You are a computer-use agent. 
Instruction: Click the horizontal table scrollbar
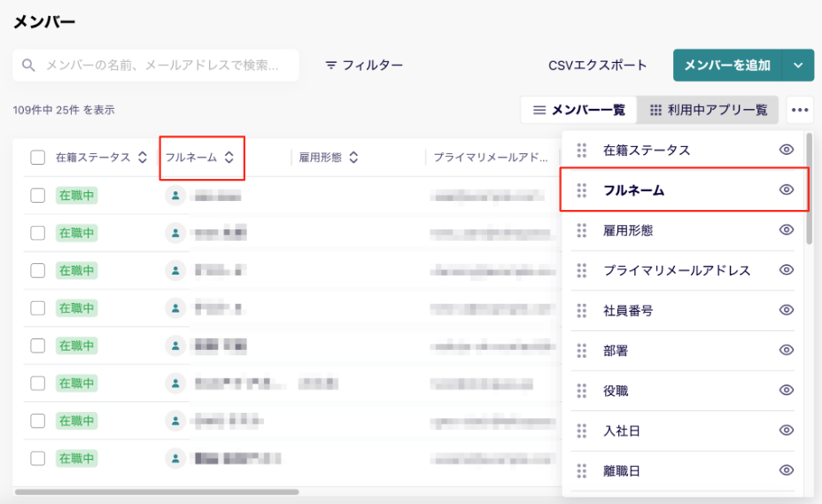click(157, 492)
